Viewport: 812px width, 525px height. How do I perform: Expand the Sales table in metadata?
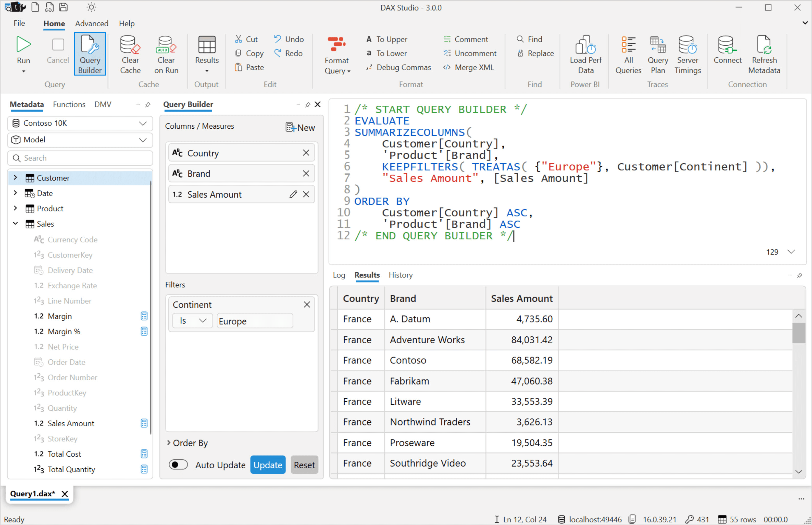pos(14,224)
